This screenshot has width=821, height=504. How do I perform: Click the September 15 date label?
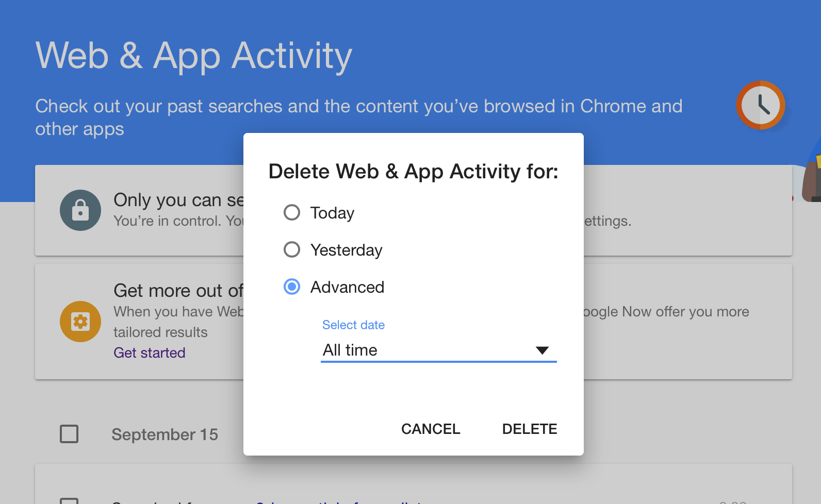pos(165,434)
